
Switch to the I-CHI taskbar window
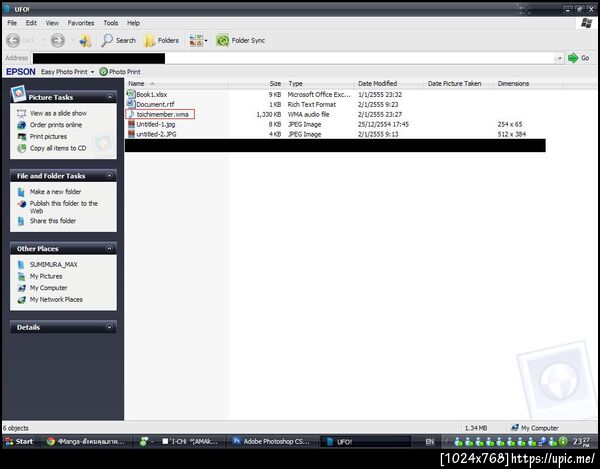(x=190, y=441)
